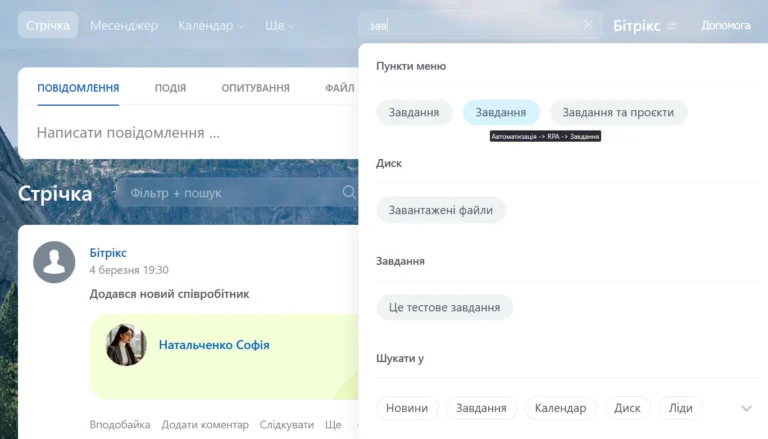Click the Допомога link
This screenshot has width=768, height=439.
[726, 25]
